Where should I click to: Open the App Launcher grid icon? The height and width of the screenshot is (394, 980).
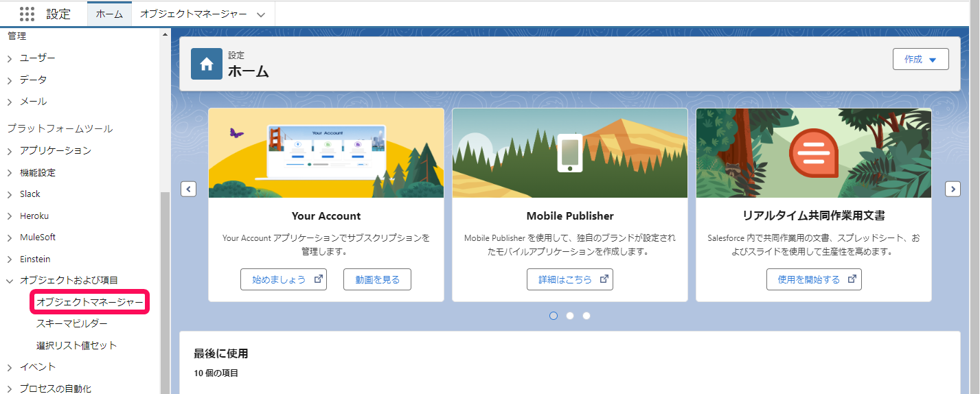point(27,14)
